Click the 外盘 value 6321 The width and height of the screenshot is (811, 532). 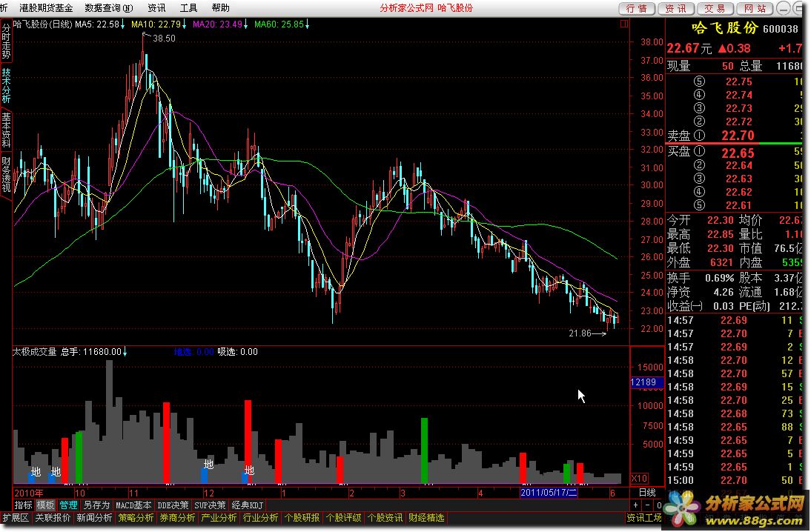721,262
